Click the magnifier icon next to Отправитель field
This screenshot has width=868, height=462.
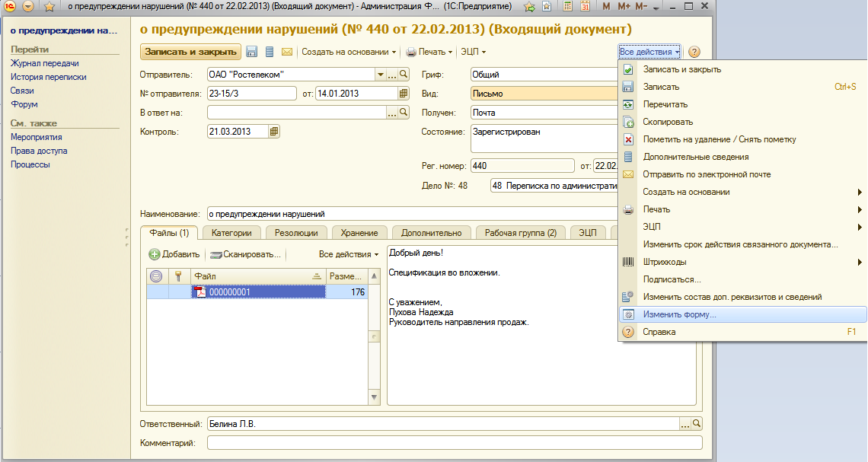click(x=404, y=75)
